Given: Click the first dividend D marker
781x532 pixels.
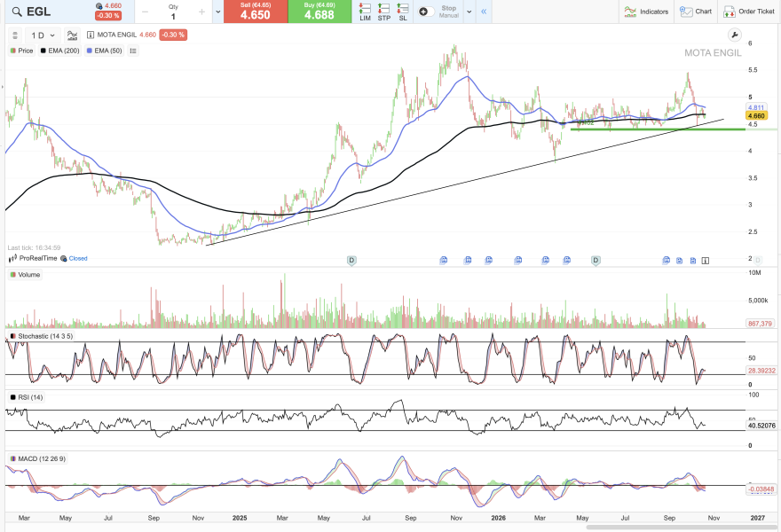Looking at the screenshot, I should pyautogui.click(x=351, y=261).
